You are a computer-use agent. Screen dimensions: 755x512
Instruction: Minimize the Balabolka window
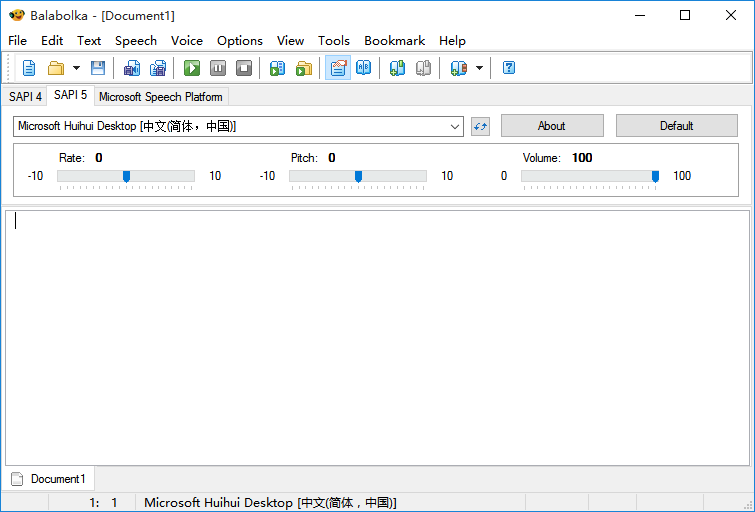[x=640, y=15]
